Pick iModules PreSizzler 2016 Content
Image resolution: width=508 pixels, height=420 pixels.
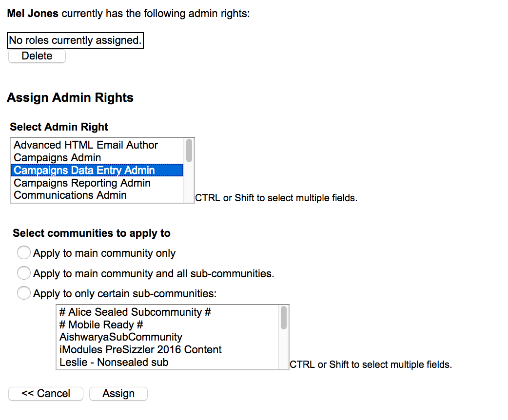(140, 350)
